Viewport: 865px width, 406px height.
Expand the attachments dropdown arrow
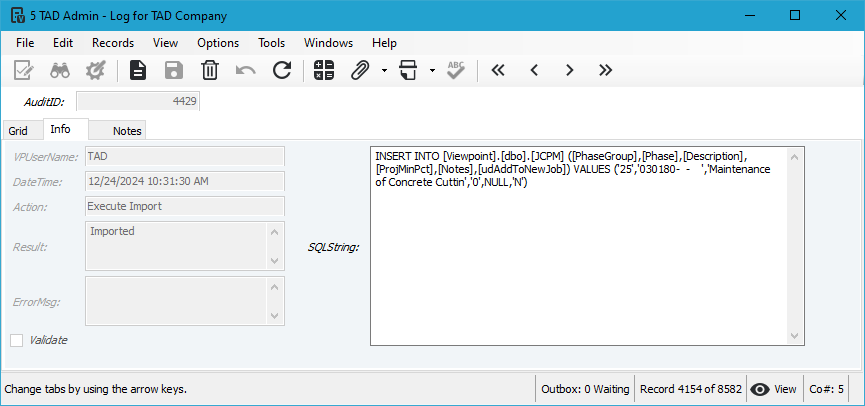pyautogui.click(x=384, y=70)
